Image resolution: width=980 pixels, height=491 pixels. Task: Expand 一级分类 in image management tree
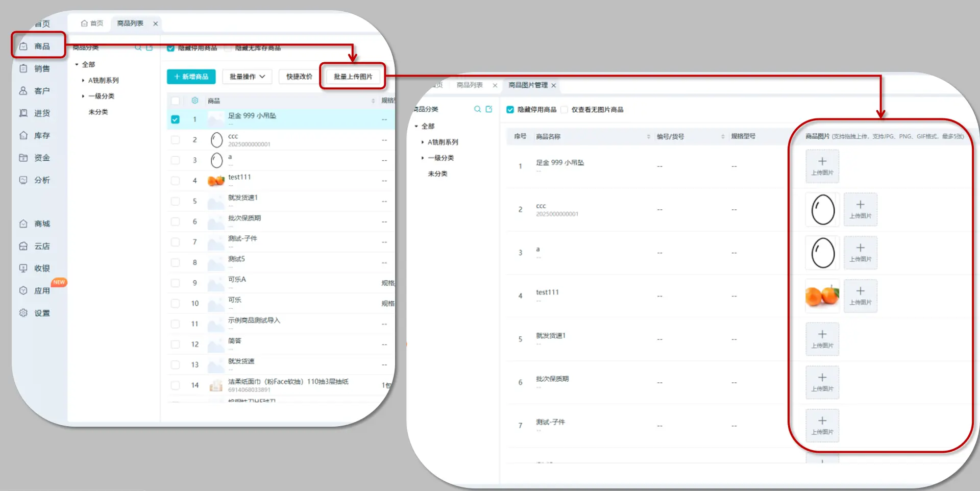tap(423, 158)
